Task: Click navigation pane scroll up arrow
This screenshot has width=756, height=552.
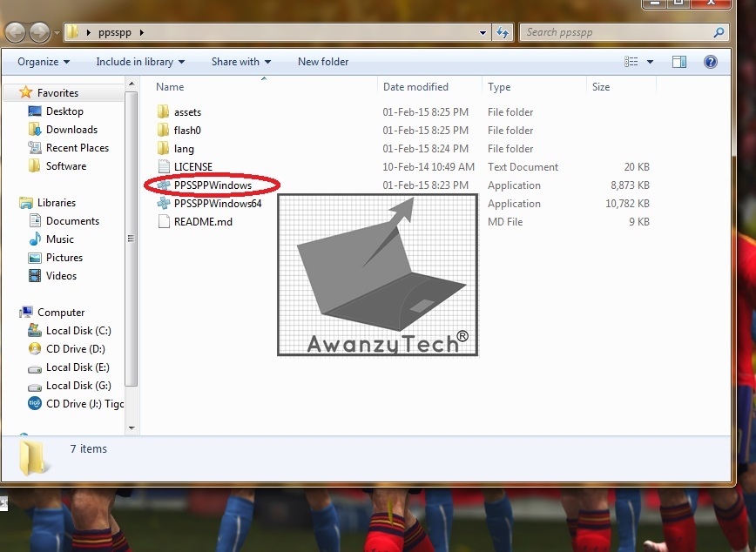Action: pos(132,84)
